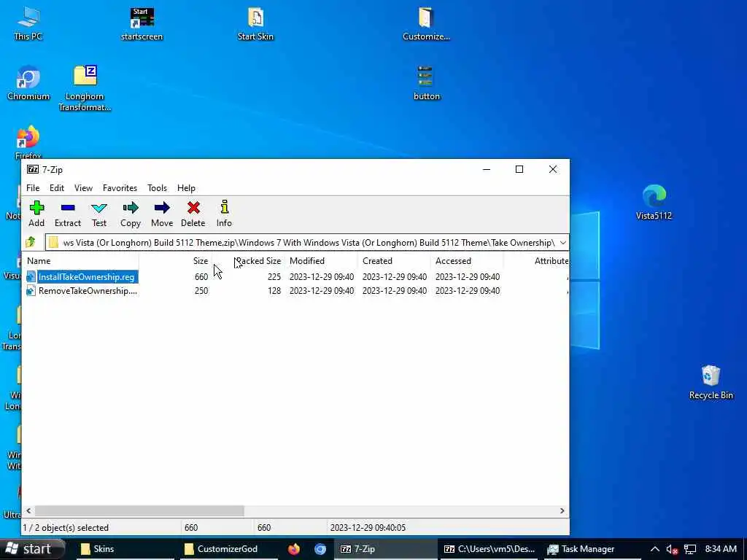
Task: Run the Test archive tool
Action: (x=99, y=214)
